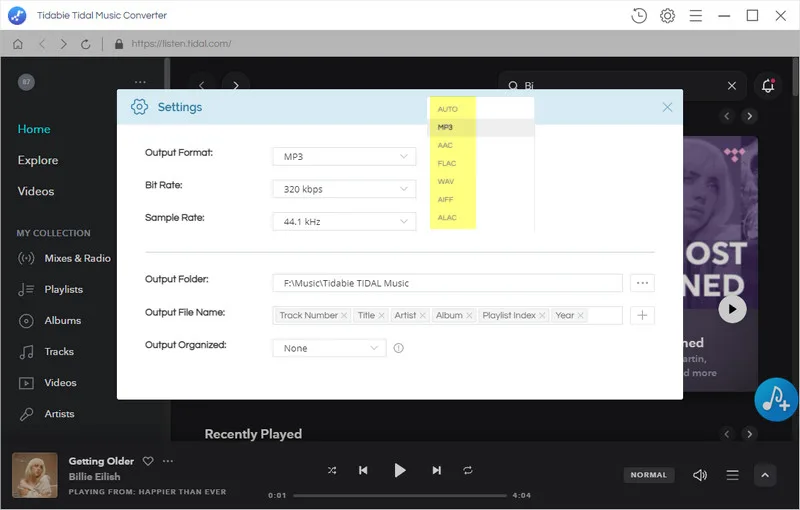
Task: Toggle repeat mode
Action: 468,470
